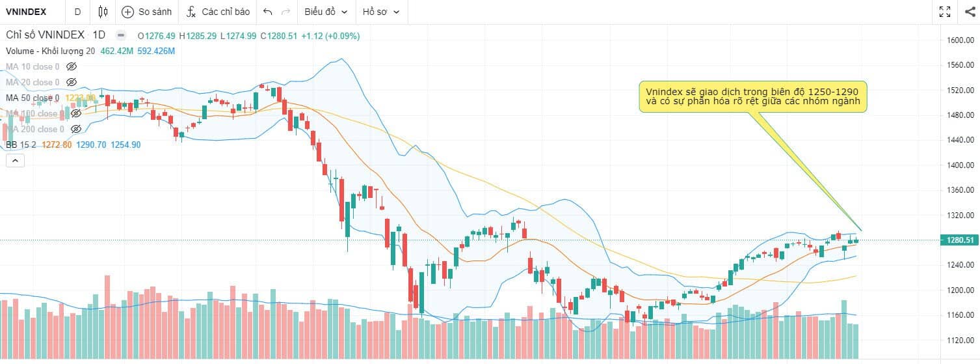This screenshot has width=980, height=364.
Task: Undo the last chart action
Action: pos(268,12)
